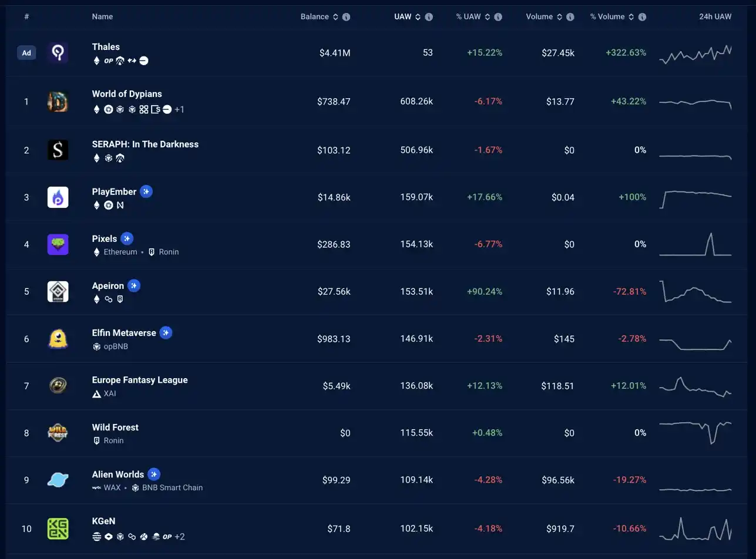756x559 pixels.
Task: Click the Alien Worlds name link
Action: tap(117, 474)
